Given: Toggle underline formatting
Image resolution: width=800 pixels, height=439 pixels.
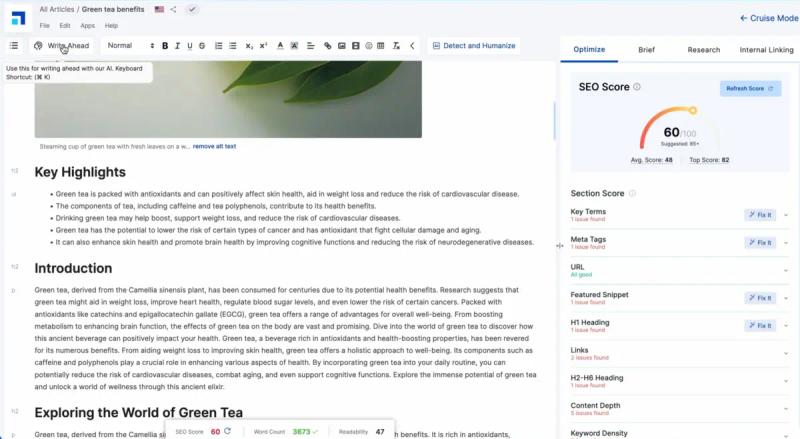Looking at the screenshot, I should pyautogui.click(x=189, y=45).
